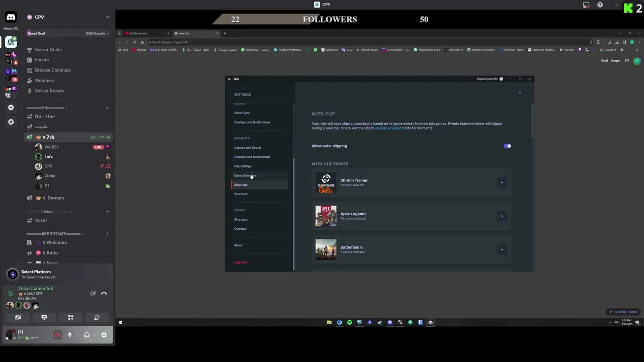Open ticket text channel
This screenshot has width=644, height=362.
(41, 220)
